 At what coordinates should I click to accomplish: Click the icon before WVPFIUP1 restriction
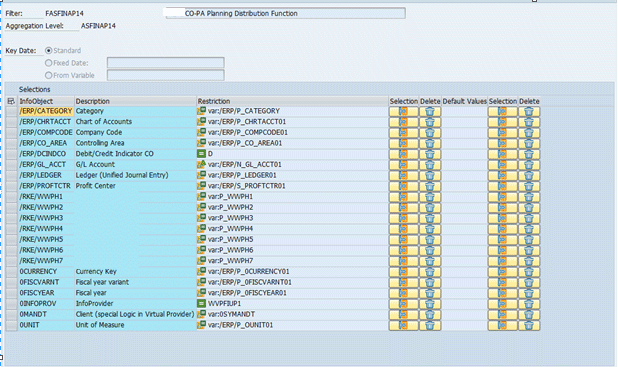coord(201,304)
